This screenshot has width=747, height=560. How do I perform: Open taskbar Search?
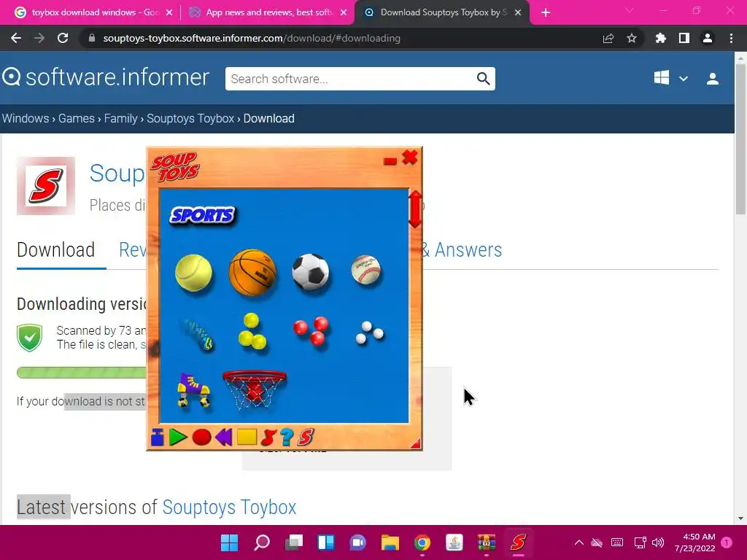point(262,542)
